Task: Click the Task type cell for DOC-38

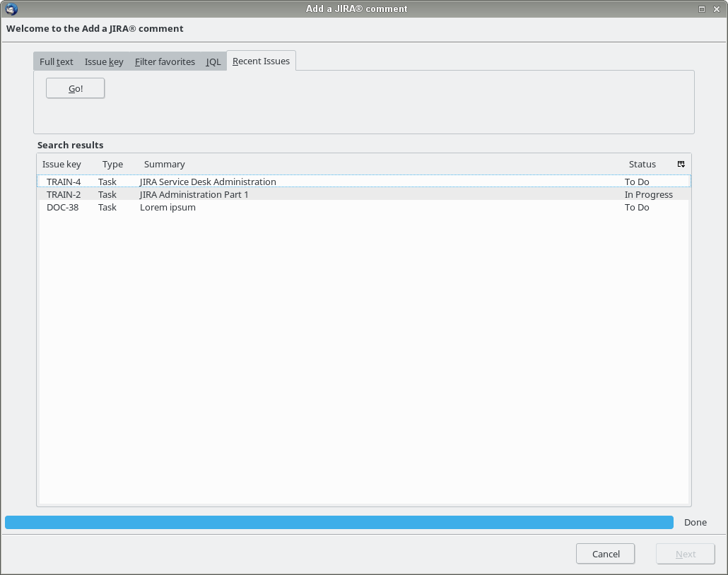Action: point(107,208)
